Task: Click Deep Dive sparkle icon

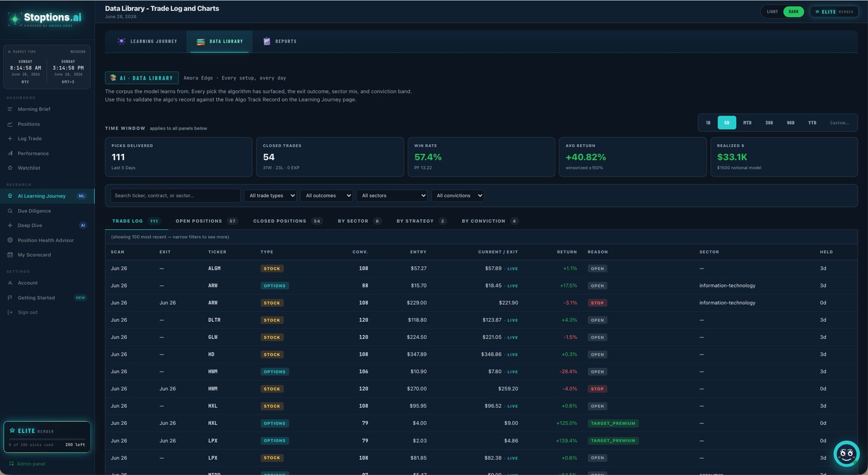Action: coord(10,225)
